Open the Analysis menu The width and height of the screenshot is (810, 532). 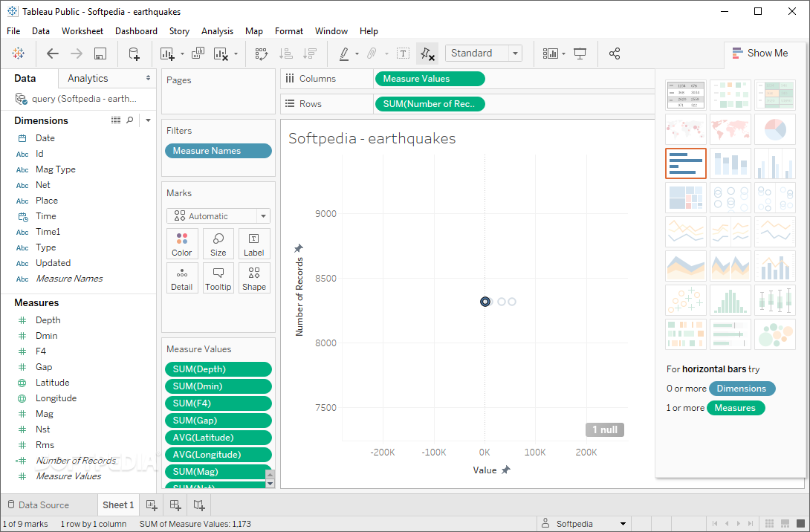[218, 31]
